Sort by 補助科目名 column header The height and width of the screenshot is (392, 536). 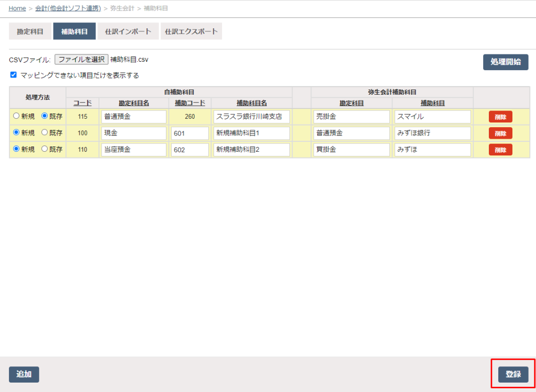(x=252, y=103)
